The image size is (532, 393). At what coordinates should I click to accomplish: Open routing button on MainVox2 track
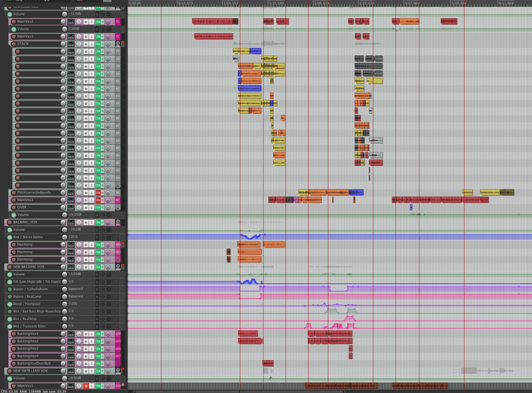point(71,22)
